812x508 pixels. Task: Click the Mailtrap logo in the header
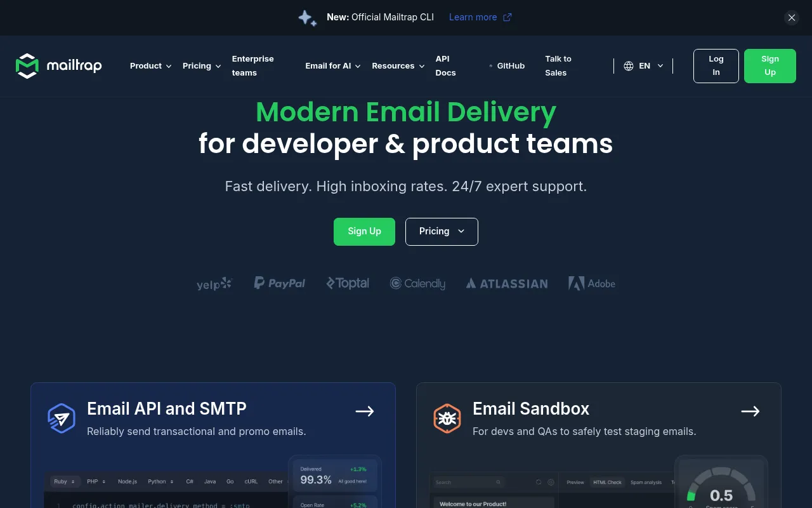coord(58,66)
